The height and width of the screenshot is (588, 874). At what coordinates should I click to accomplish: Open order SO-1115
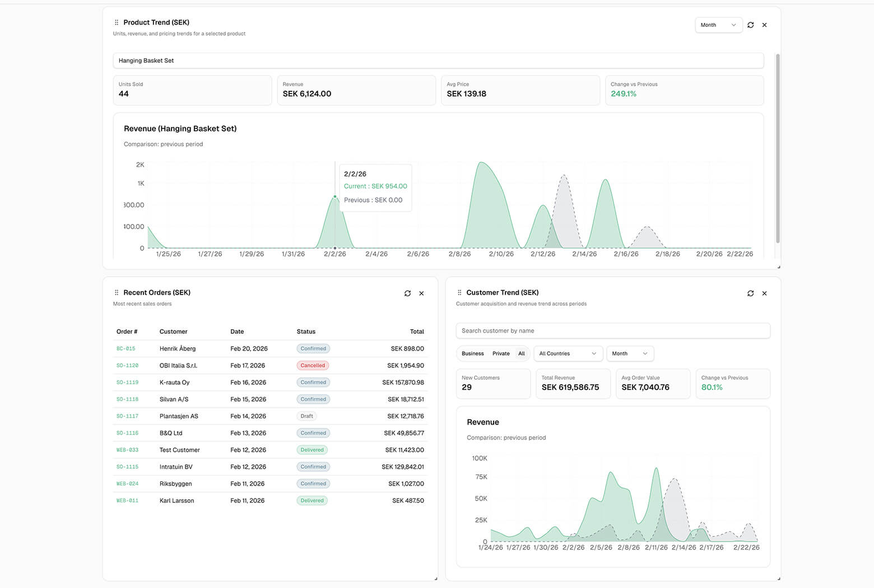(x=127, y=466)
